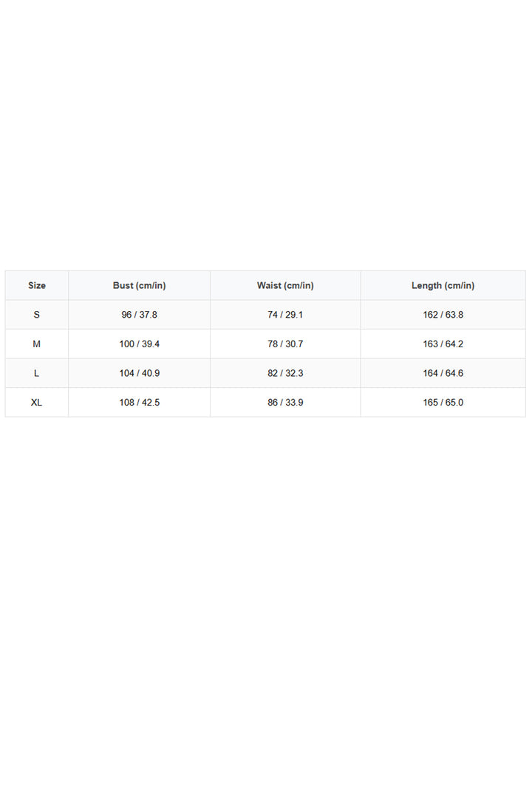This screenshot has width=532, height=798.
Task: Click the 104 / 40.9 bust value
Action: click(140, 373)
